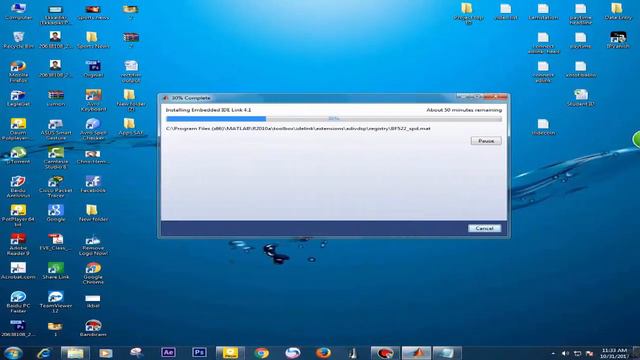Select the Recycle Bin icon
This screenshot has height=360, width=640.
18,40
